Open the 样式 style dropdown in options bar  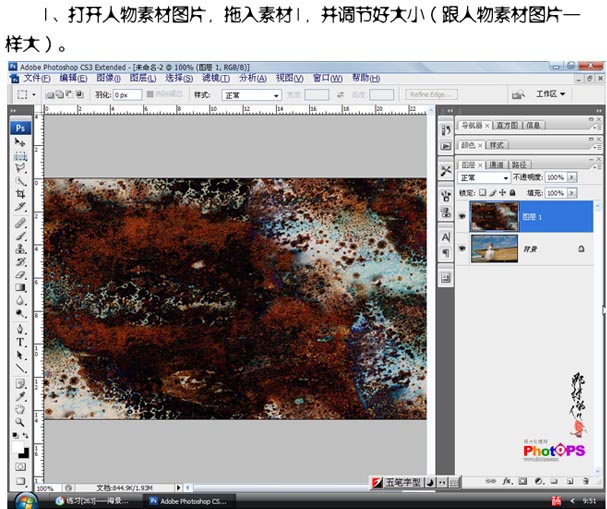pos(250,95)
